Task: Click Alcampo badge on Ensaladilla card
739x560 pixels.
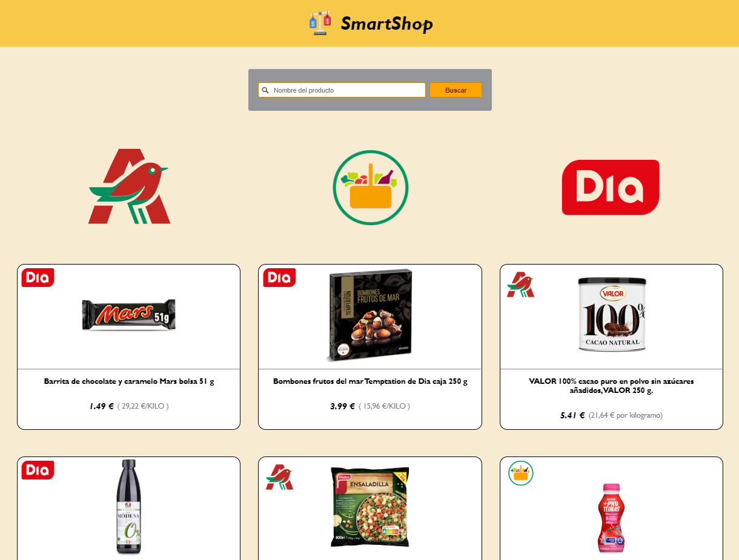Action: (279, 477)
